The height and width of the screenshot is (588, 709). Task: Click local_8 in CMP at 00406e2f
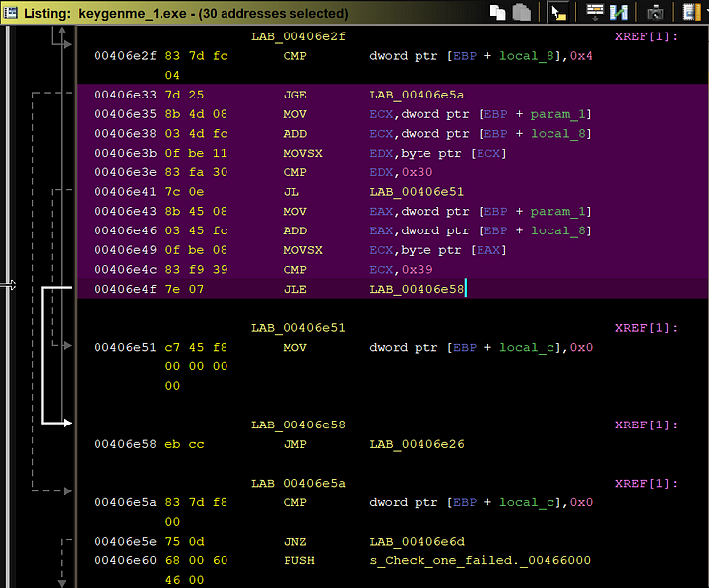(x=527, y=56)
